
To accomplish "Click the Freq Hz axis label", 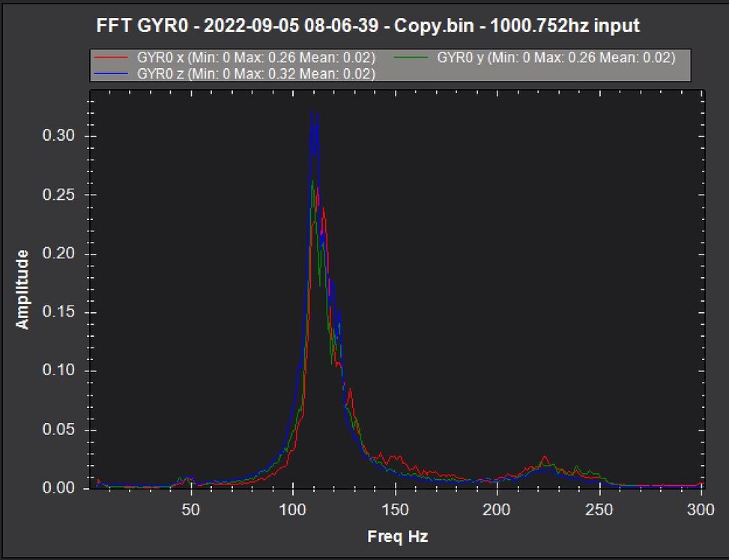I will [x=397, y=537].
